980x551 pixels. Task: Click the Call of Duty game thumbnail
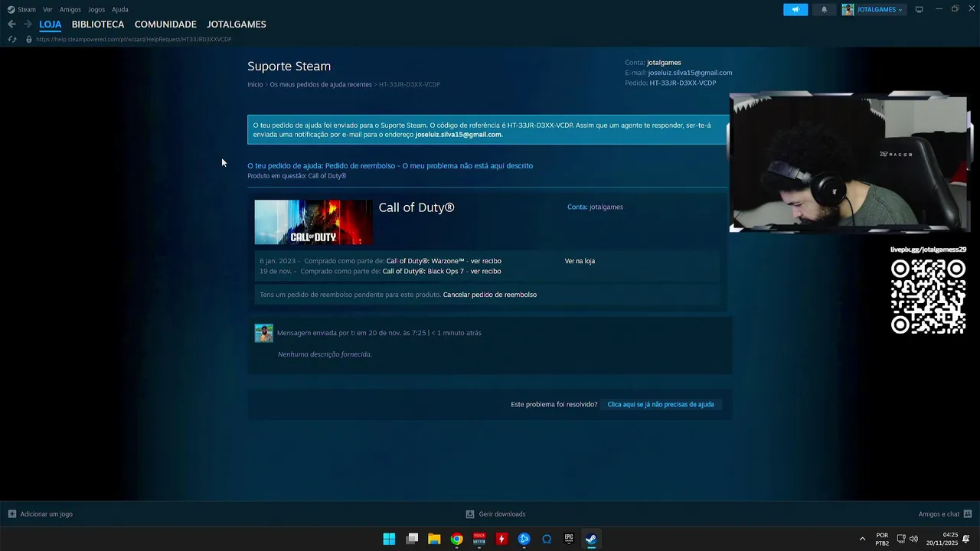[314, 222]
